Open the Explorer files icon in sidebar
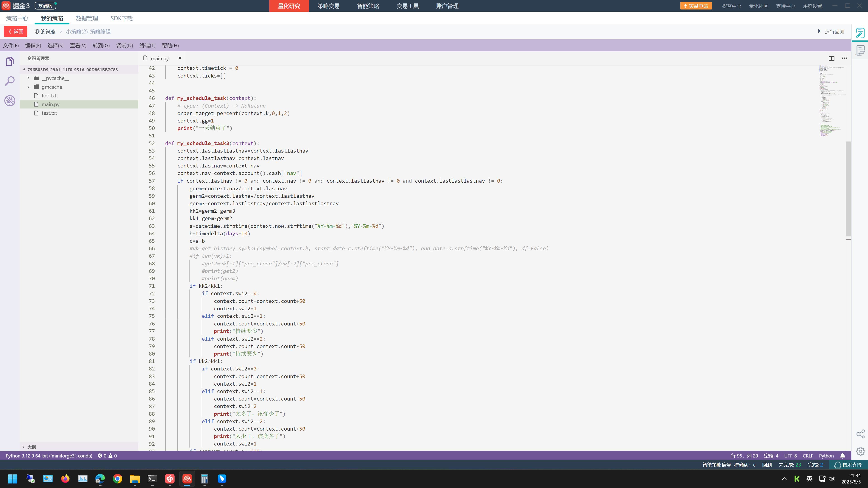This screenshot has width=868, height=488. pos(10,61)
